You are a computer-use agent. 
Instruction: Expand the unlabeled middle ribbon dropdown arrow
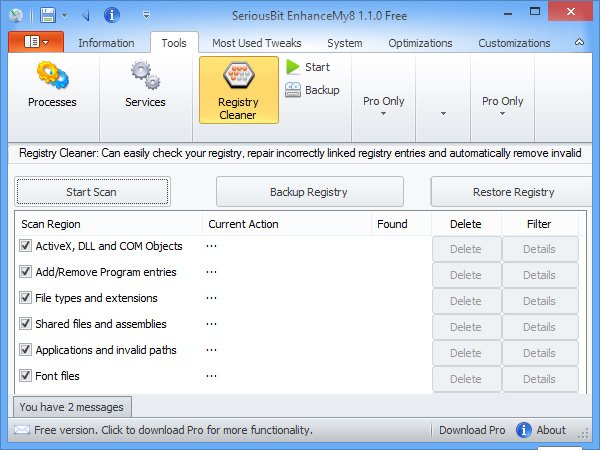tap(443, 113)
